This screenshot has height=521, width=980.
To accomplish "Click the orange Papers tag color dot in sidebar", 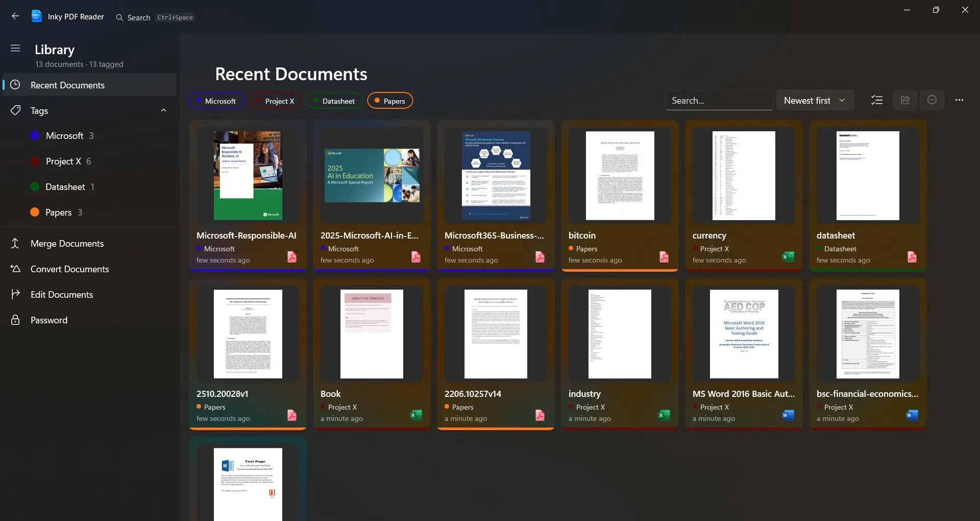I will (35, 212).
